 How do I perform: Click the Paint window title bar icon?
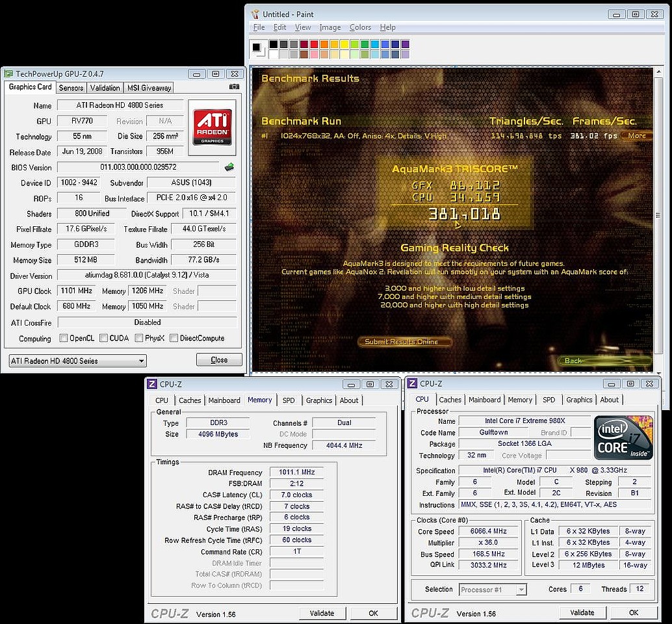coord(255,14)
